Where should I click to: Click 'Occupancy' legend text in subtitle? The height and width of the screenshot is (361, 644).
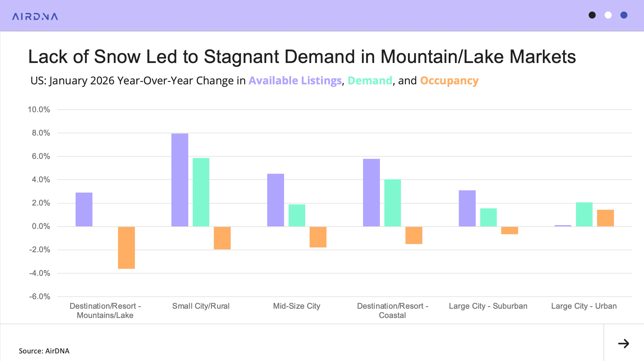pos(449,81)
